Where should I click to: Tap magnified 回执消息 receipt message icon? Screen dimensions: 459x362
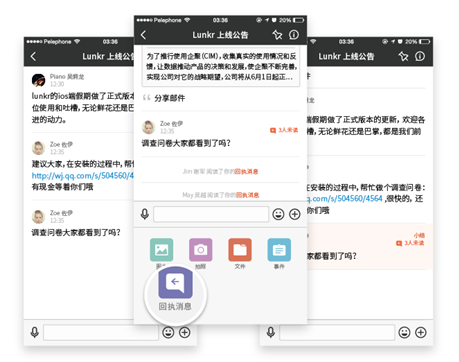pyautogui.click(x=175, y=283)
